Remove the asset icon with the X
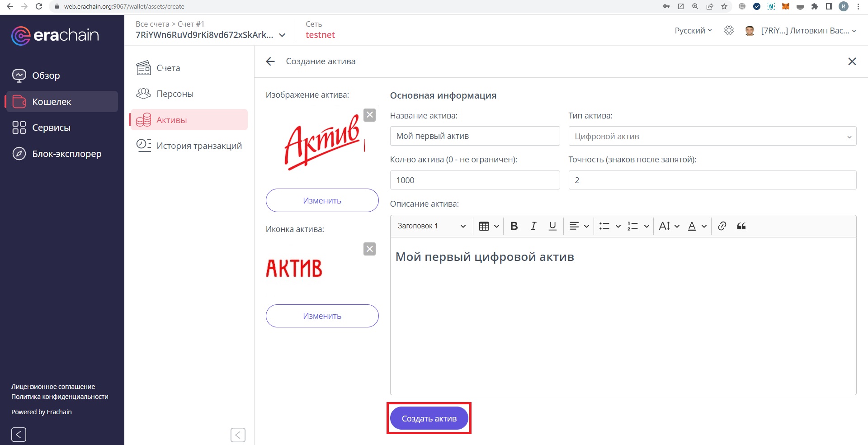 point(370,249)
